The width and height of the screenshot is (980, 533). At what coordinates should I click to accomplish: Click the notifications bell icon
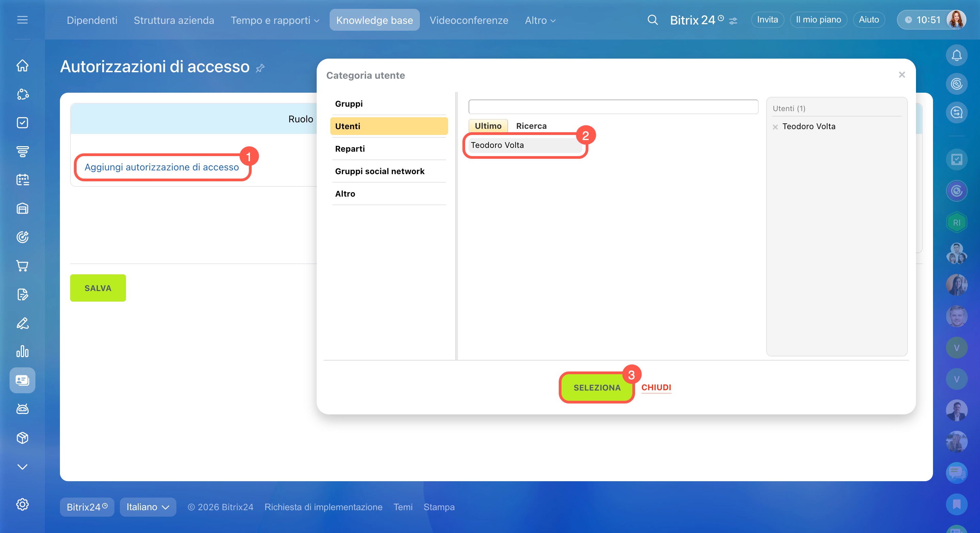point(957,56)
